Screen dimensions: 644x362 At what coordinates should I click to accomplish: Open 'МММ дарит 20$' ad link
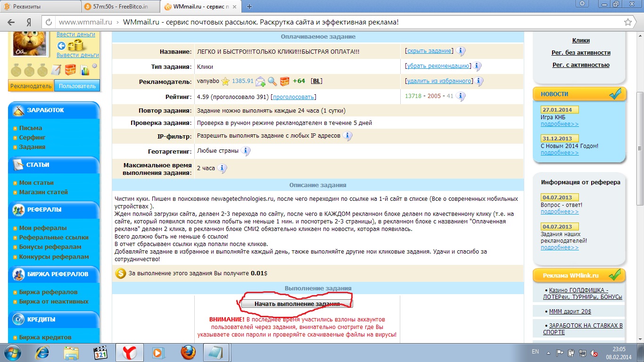[570, 312]
